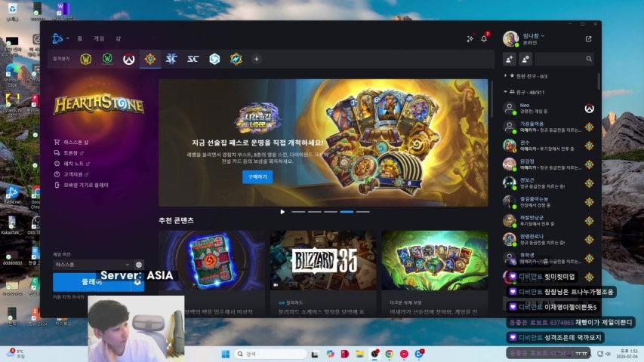Open the Blizzard 35 recommended content thumbnail
Image resolution: width=644 pixels, height=362 pixels.
pos(323,260)
